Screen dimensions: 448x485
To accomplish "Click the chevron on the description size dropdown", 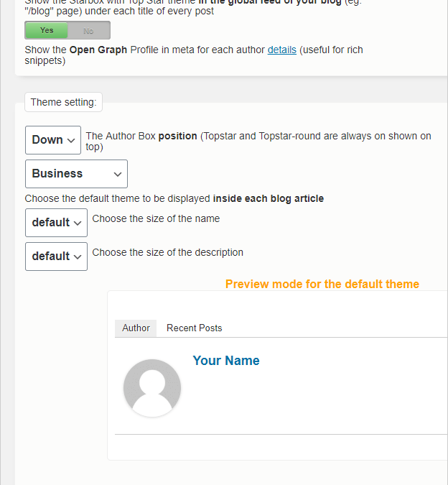I will click(78, 257).
